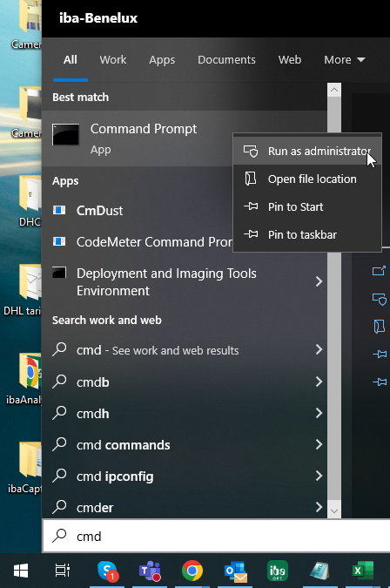
Task: Select the DHC desktop folder
Action: click(30, 201)
